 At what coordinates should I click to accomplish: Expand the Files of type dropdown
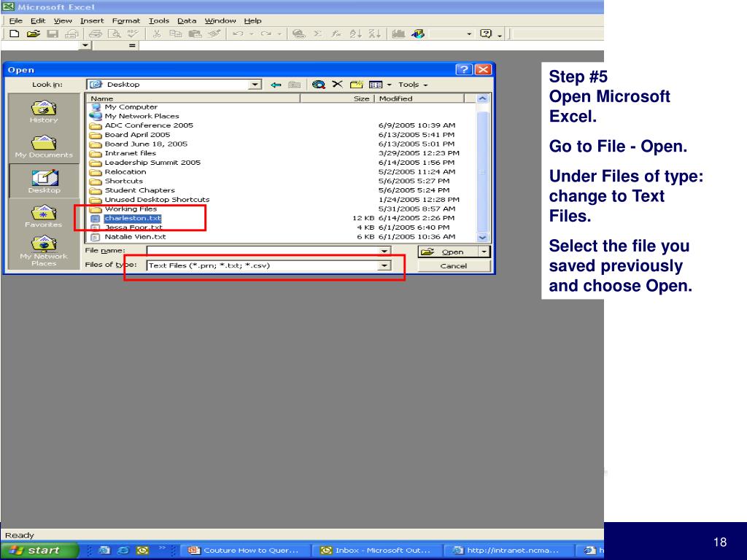click(x=384, y=265)
